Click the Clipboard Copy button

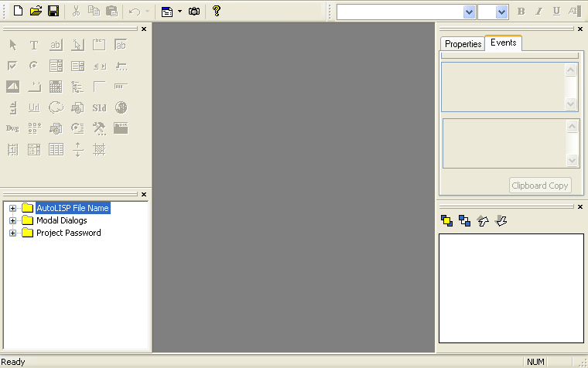pos(540,186)
